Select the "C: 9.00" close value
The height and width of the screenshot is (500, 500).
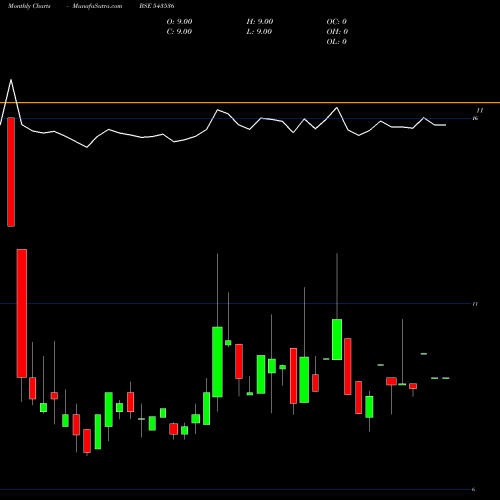point(179,32)
